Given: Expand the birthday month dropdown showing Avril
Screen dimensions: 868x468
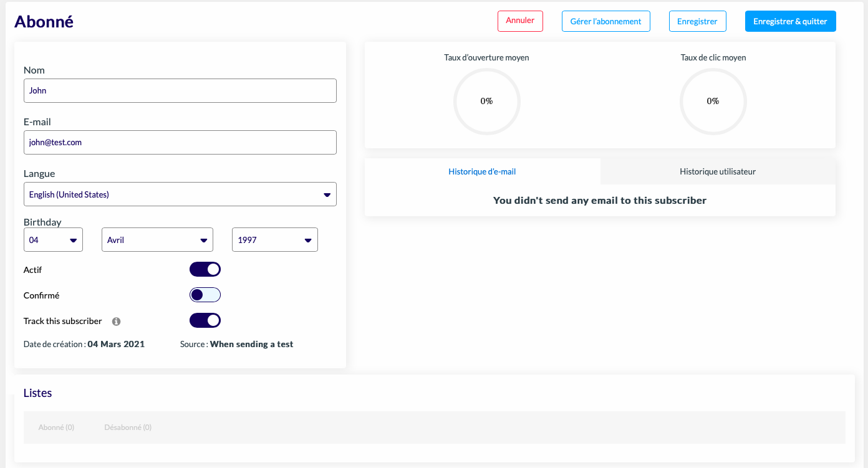Looking at the screenshot, I should (x=157, y=240).
